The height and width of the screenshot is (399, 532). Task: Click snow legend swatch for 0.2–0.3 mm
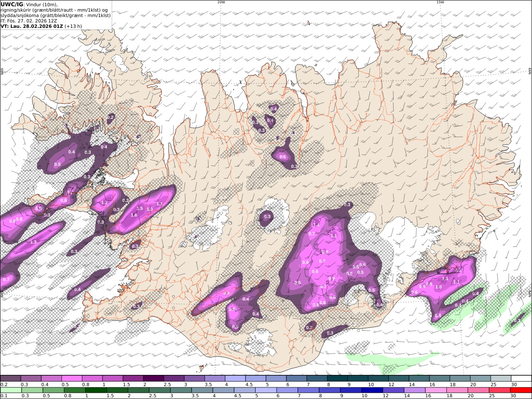[11, 378]
